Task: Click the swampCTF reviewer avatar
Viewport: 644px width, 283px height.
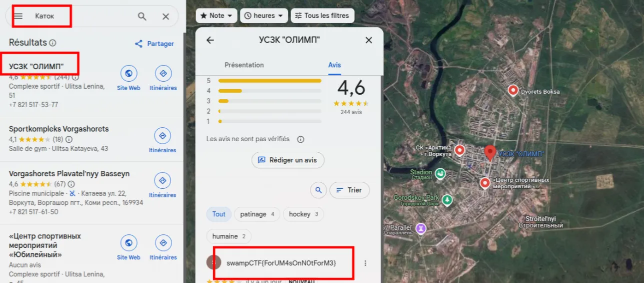Action: point(214,262)
